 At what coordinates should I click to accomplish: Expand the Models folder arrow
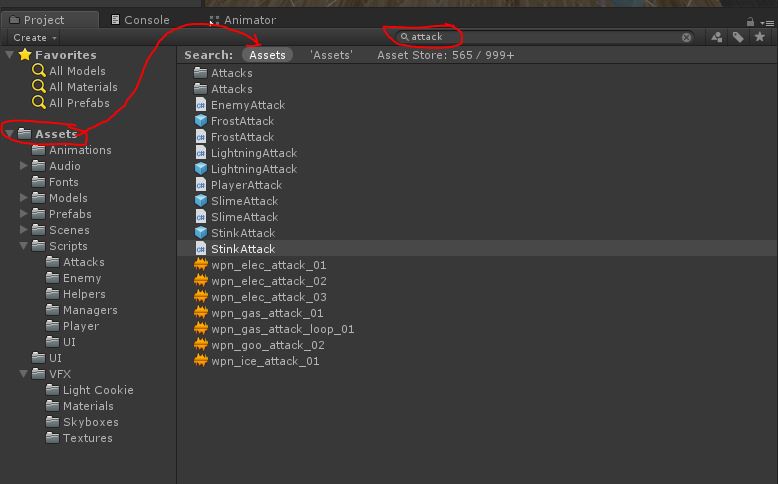23,197
